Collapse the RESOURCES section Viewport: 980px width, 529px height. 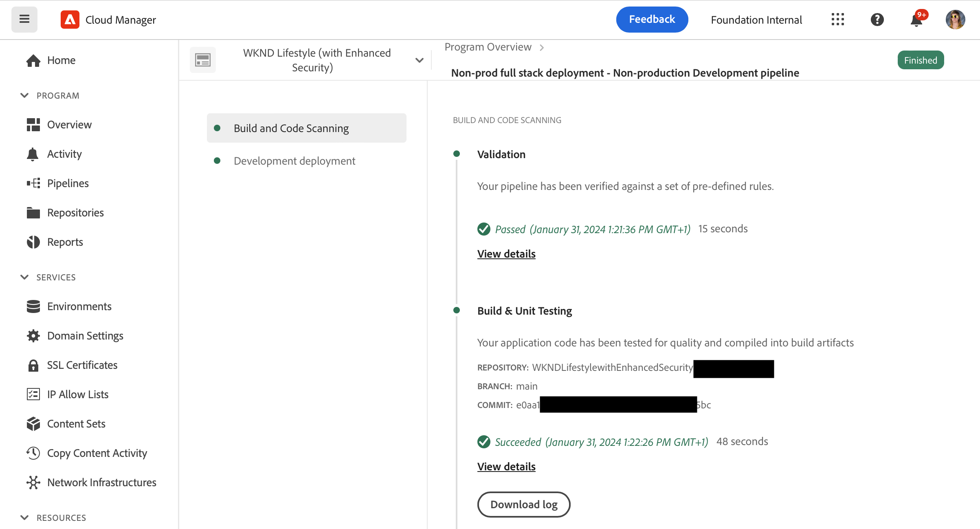coord(24,518)
